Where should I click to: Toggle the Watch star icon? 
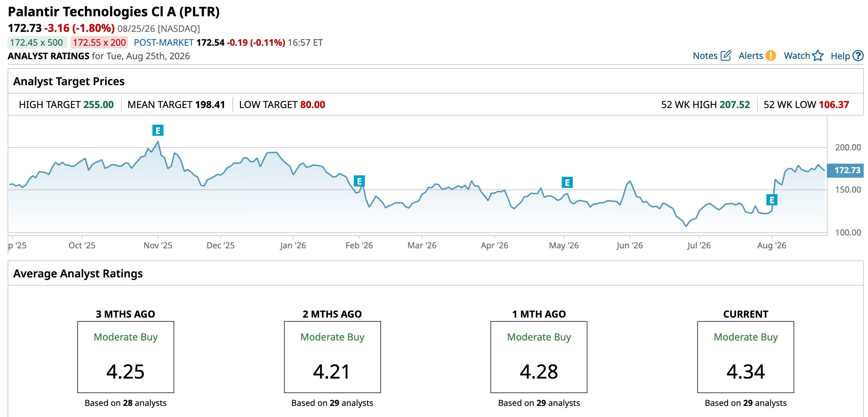tap(818, 55)
